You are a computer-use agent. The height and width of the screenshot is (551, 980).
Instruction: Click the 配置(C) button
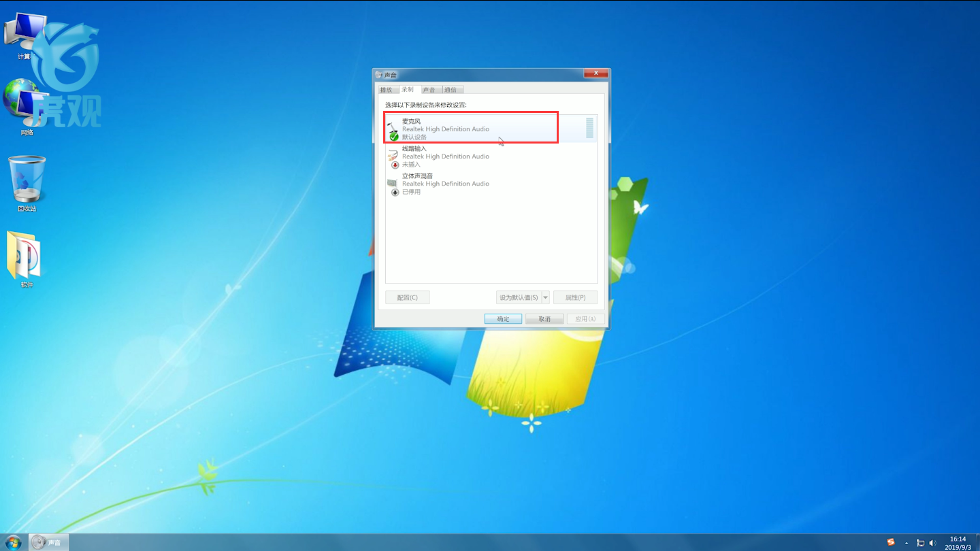(x=407, y=297)
